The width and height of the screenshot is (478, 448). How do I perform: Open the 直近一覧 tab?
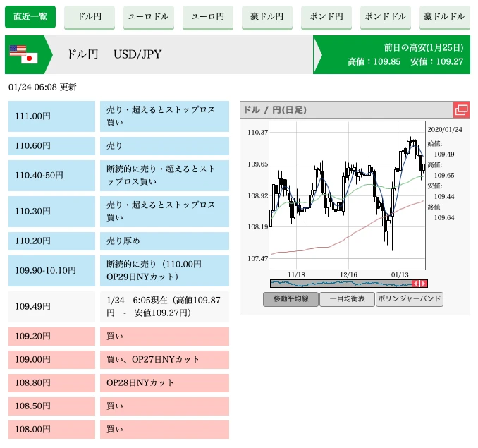[30, 17]
